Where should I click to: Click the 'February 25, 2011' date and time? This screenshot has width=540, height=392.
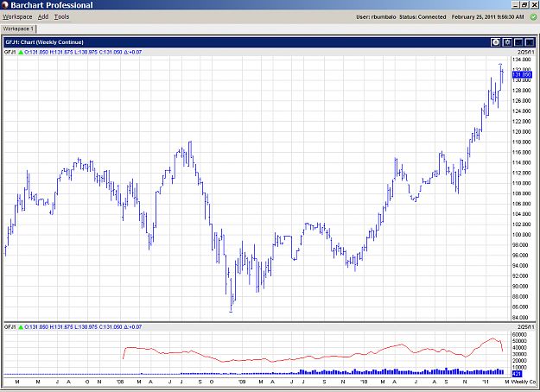pos(487,17)
